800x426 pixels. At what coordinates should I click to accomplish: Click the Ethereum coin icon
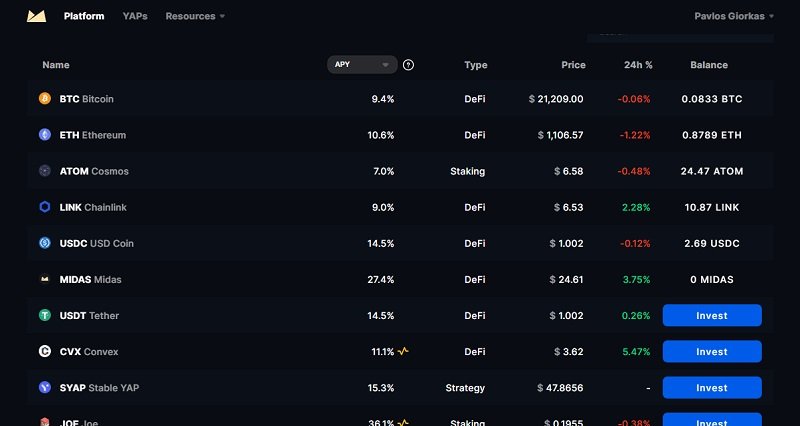click(45, 135)
